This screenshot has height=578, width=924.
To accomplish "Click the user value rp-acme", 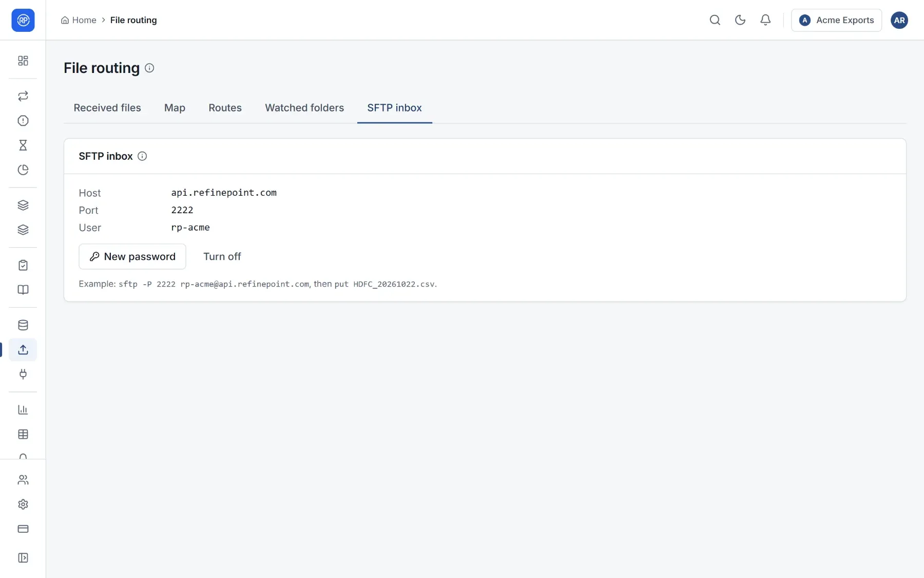I will click(x=190, y=228).
